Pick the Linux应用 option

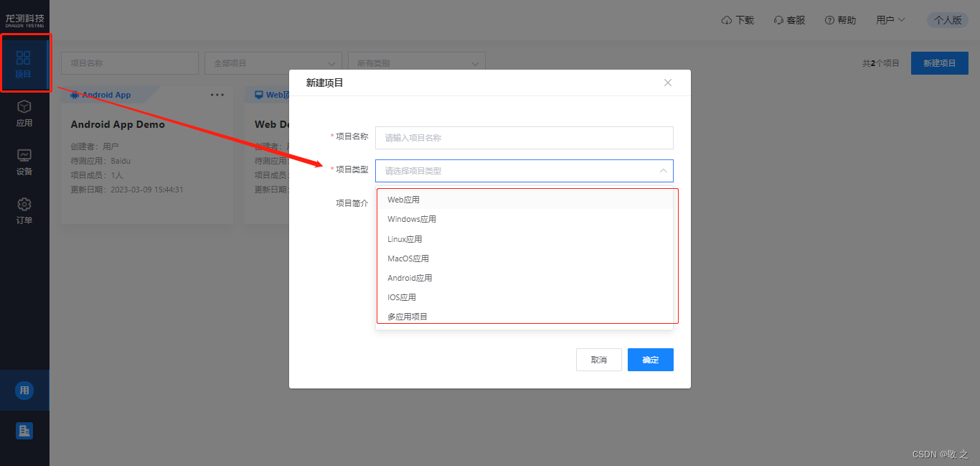click(405, 239)
